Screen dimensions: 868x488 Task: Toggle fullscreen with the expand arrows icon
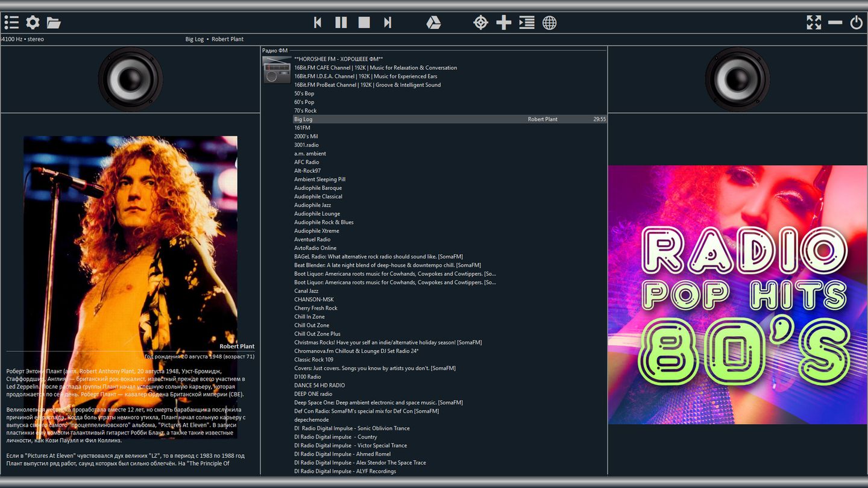(814, 23)
